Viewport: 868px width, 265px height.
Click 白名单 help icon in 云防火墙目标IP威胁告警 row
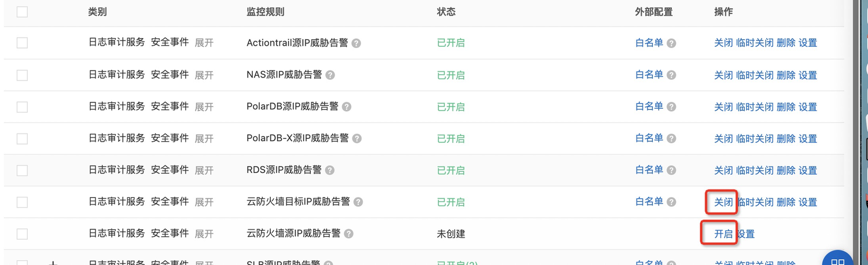pyautogui.click(x=671, y=203)
